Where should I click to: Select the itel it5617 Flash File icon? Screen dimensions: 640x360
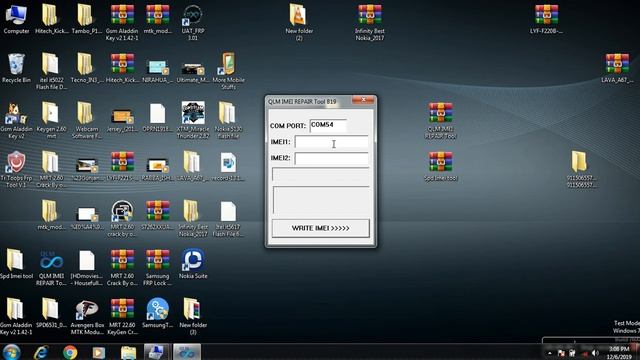click(x=228, y=218)
